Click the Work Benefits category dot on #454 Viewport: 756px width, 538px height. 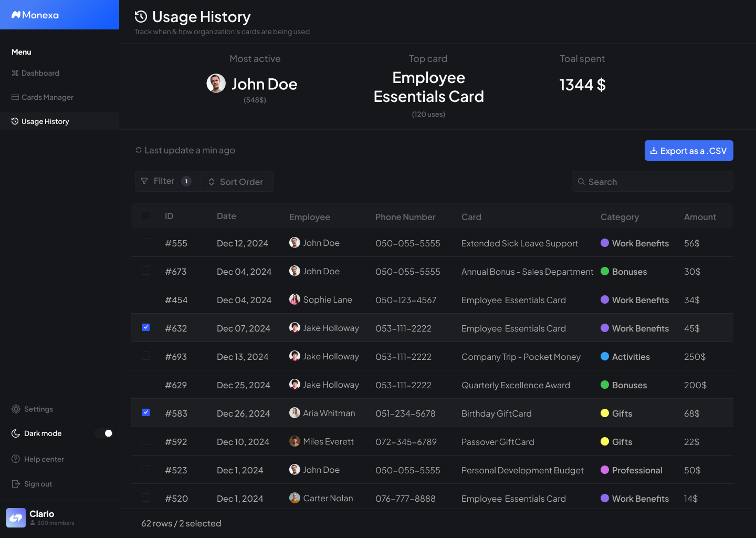click(604, 299)
